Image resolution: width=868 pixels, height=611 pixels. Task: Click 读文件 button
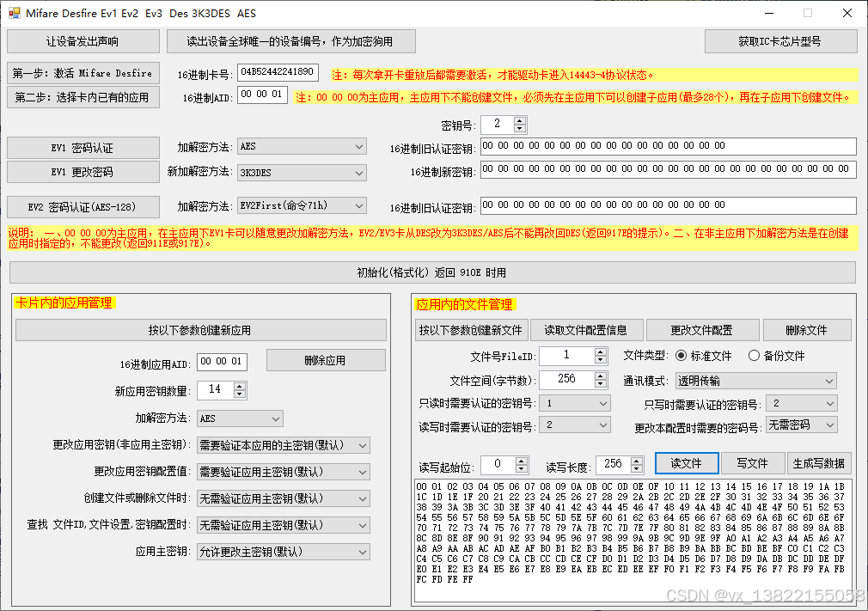(x=687, y=463)
